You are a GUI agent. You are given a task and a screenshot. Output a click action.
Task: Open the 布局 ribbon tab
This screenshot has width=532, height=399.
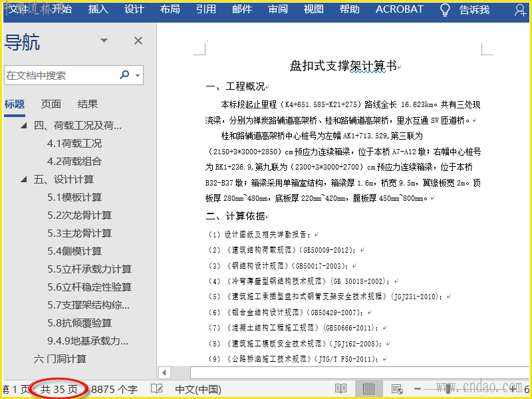[x=170, y=9]
